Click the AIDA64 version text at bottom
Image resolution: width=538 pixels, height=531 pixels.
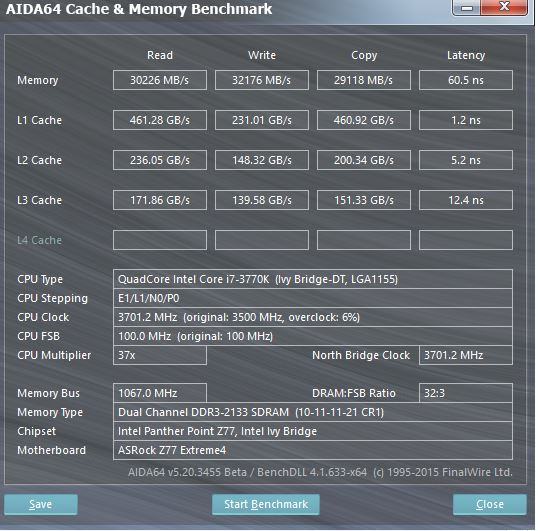320,472
